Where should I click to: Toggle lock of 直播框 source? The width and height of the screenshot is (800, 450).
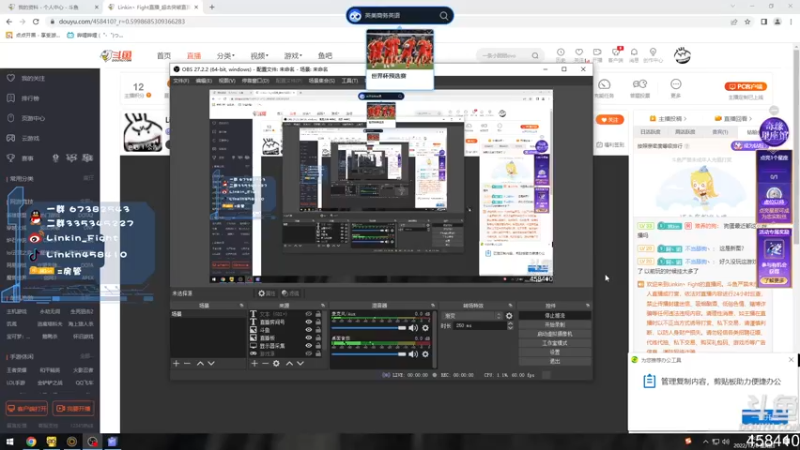(318, 338)
